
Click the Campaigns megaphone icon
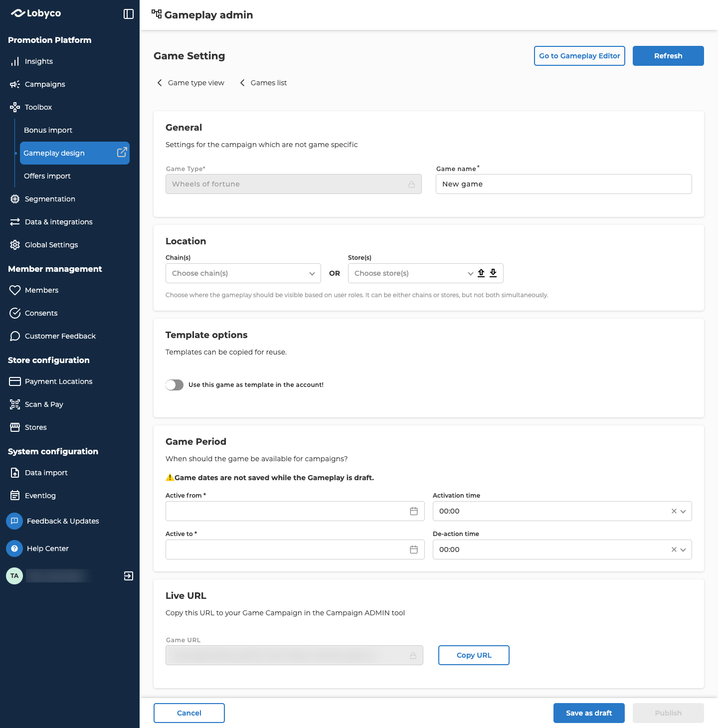[x=15, y=84]
